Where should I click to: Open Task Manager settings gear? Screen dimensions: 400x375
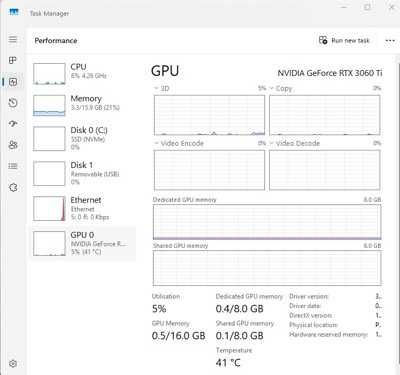coord(13,364)
